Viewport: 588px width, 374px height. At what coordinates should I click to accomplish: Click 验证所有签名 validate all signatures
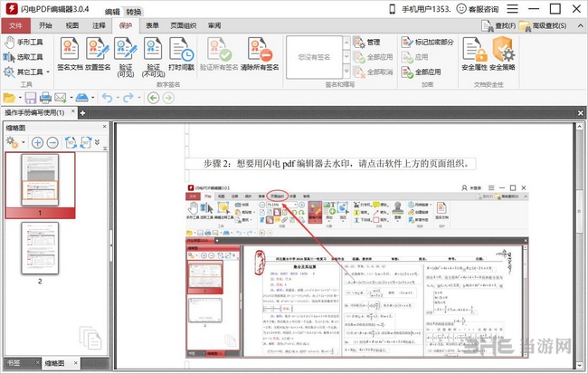click(x=219, y=53)
